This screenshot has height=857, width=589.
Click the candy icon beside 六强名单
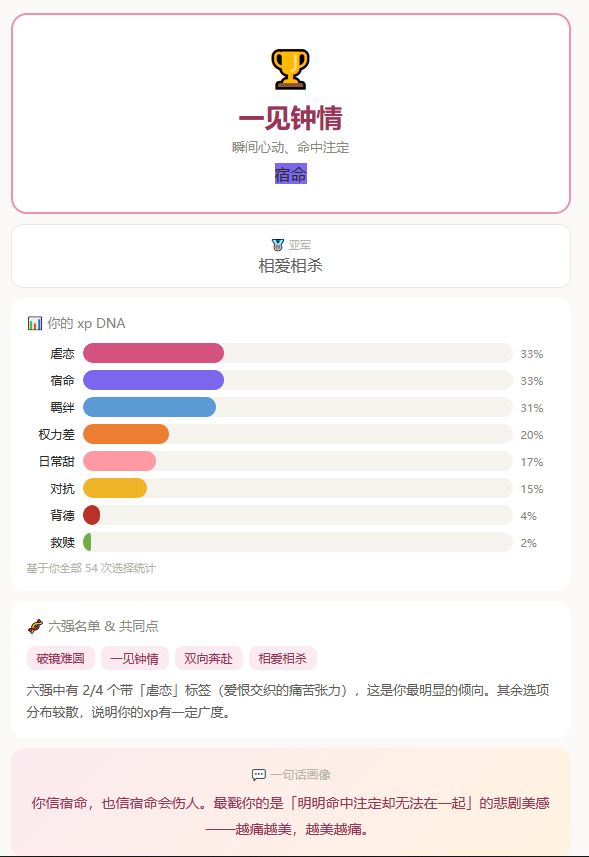click(35, 626)
